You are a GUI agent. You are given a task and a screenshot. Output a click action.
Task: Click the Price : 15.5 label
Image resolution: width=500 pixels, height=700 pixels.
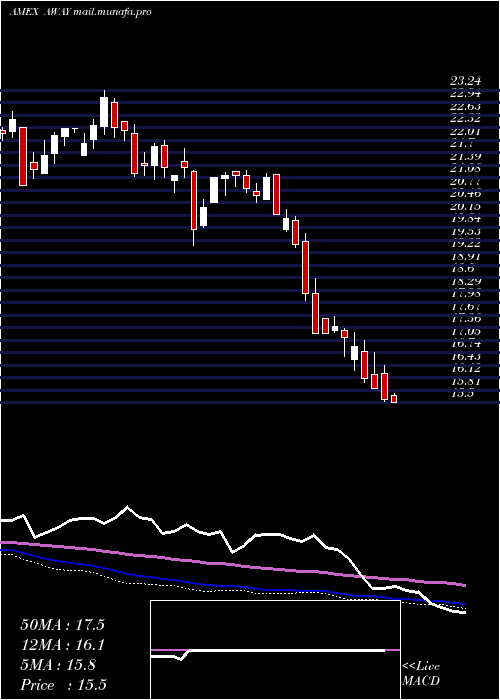[x=63, y=685]
